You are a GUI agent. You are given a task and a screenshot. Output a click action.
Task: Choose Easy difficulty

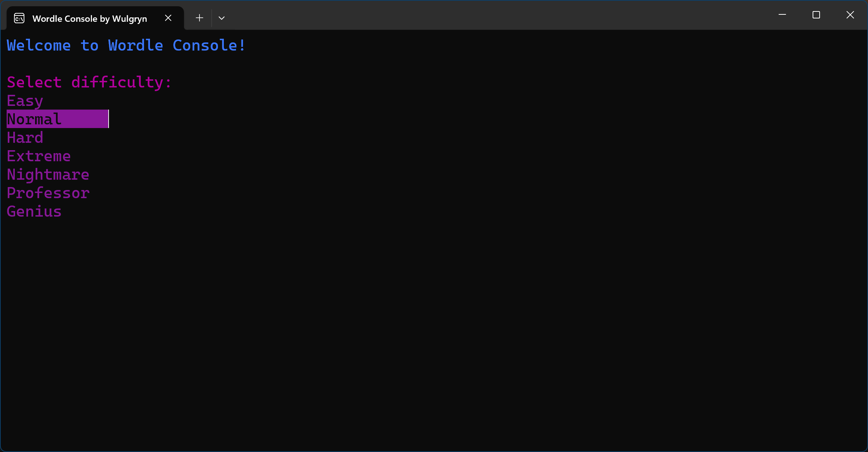pos(25,101)
